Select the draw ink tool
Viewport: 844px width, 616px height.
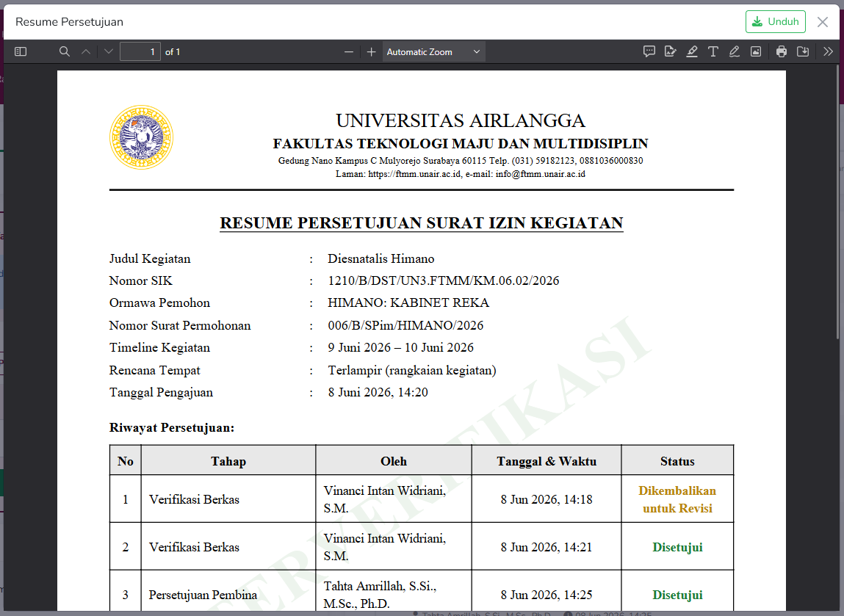[735, 51]
